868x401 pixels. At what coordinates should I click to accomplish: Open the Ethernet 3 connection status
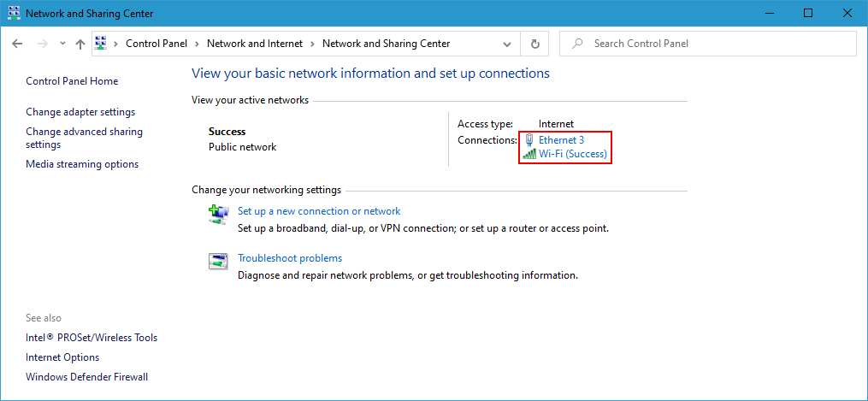pyautogui.click(x=561, y=140)
